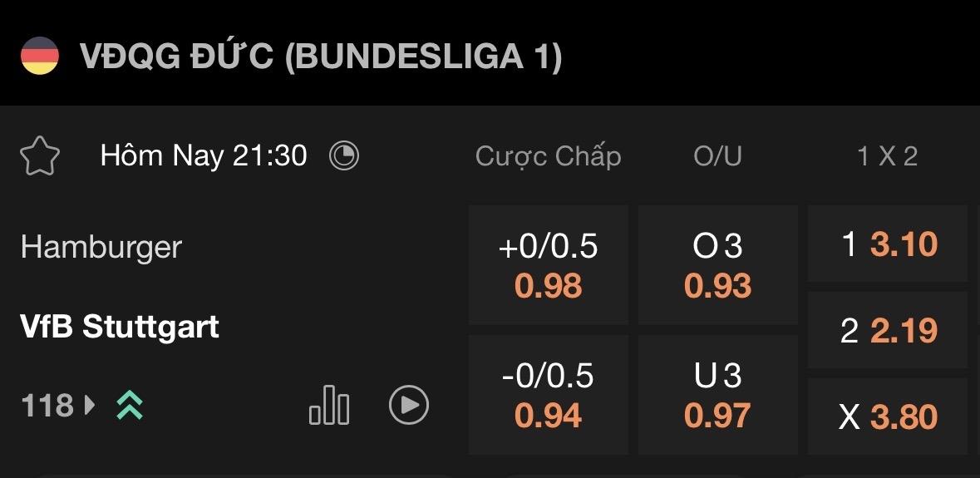This screenshot has height=478, width=980.
Task: Play the live stream video icon
Action: click(x=409, y=406)
